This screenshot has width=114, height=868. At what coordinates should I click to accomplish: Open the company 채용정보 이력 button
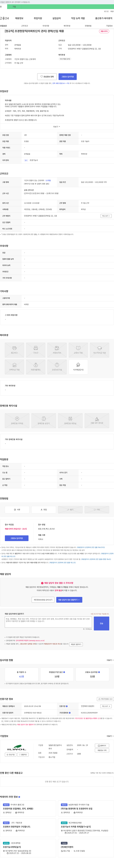102,750
